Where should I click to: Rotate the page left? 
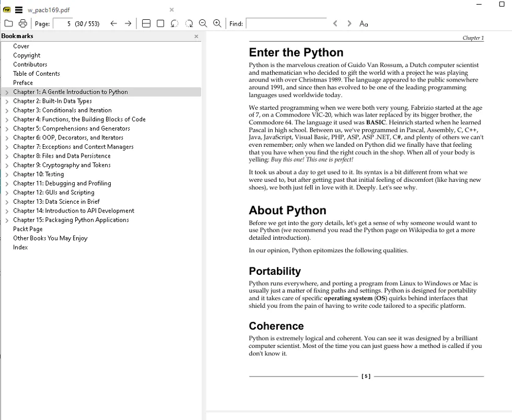click(x=174, y=24)
